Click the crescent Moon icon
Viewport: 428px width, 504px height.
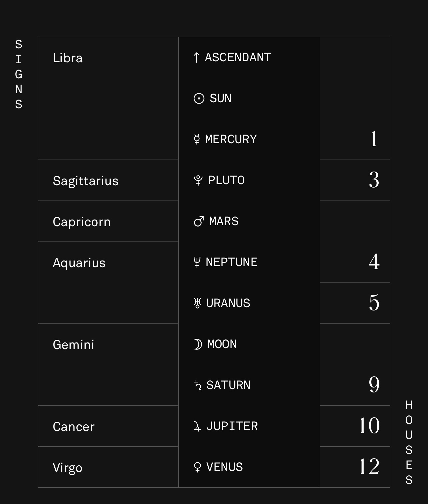pos(198,344)
